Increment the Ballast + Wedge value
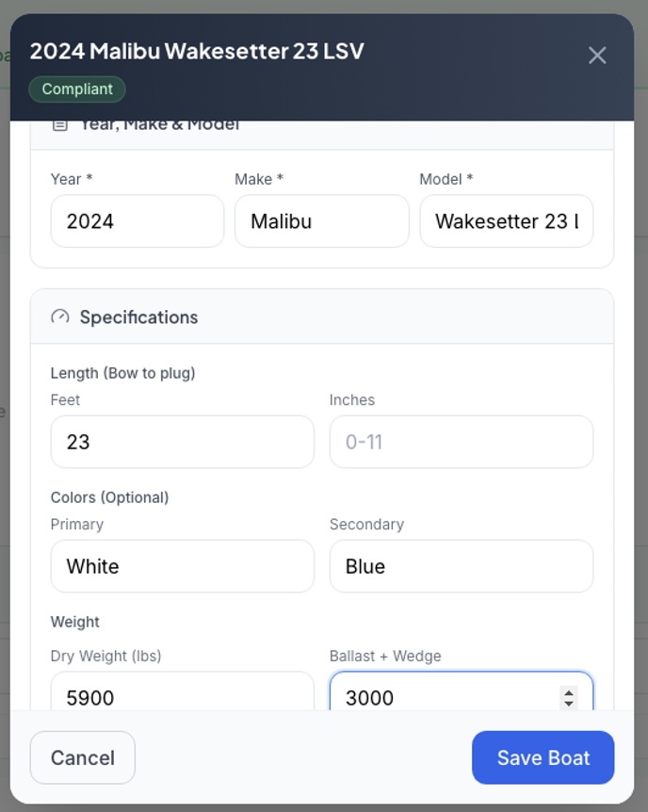Screen dimensions: 648x812 [x=569, y=692]
